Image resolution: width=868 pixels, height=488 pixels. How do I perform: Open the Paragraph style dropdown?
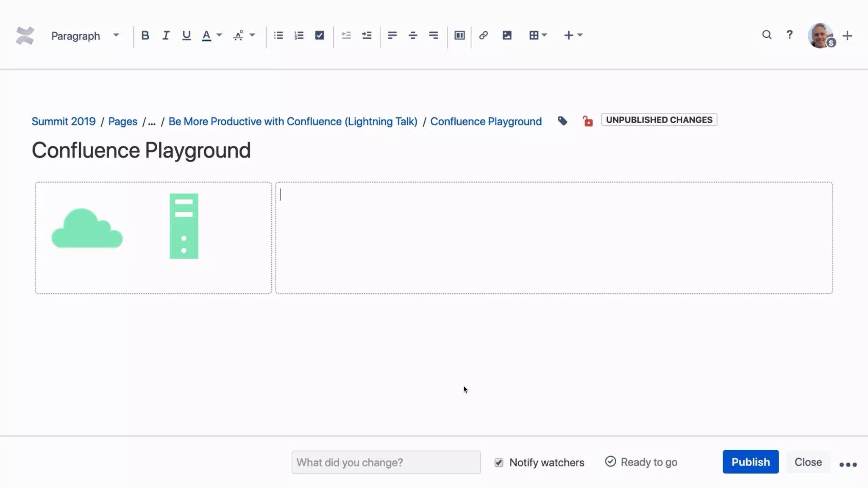85,36
